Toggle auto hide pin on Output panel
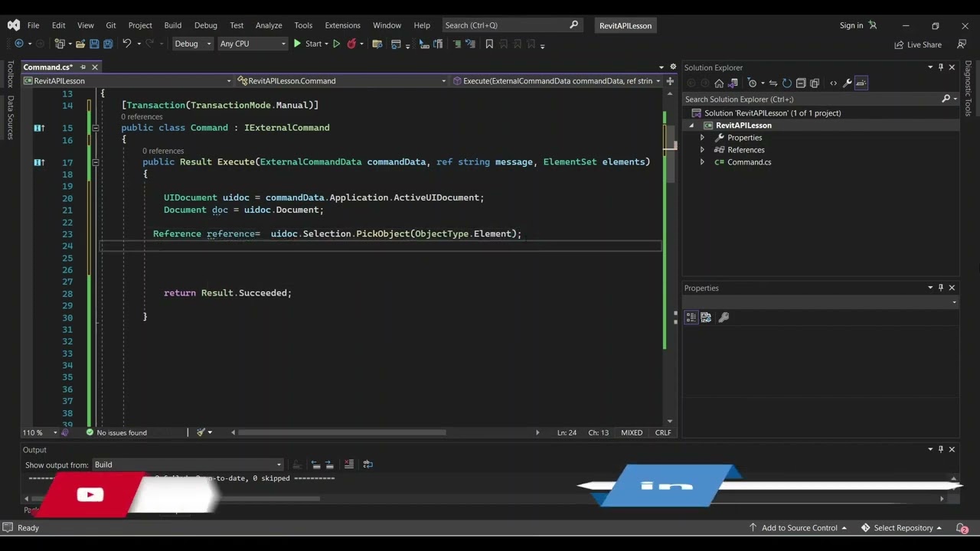Screen dimensions: 980x551 [x=941, y=449]
